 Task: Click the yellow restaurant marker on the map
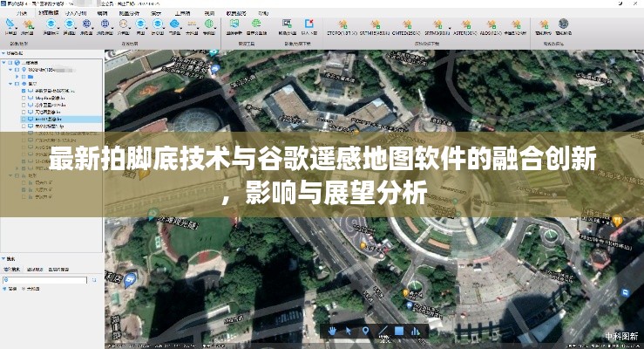[616, 221]
